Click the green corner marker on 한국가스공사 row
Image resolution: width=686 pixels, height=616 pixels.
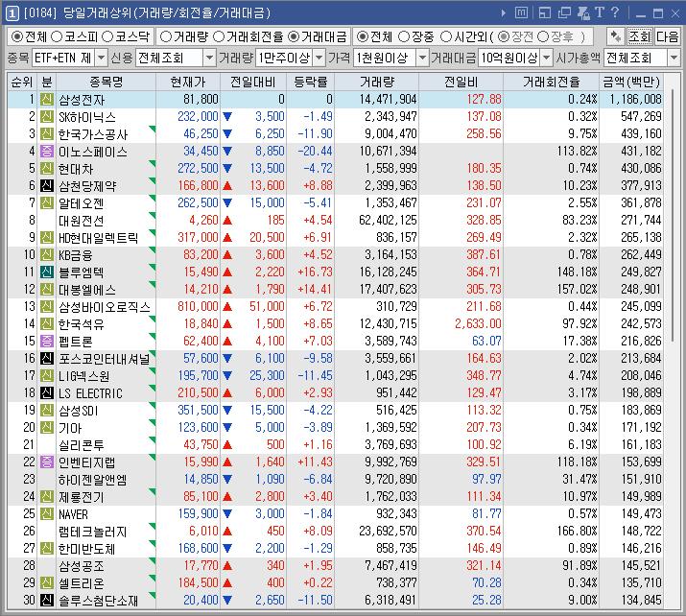tap(153, 129)
